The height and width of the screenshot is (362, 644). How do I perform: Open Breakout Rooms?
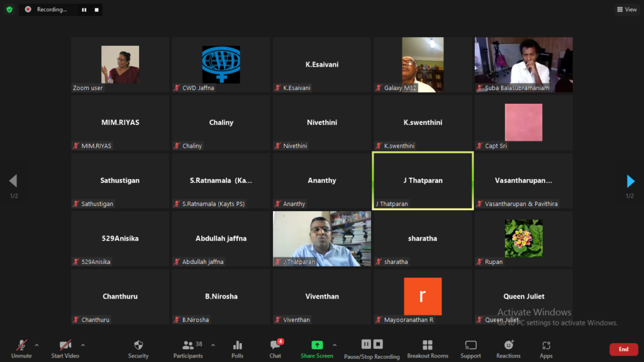tap(428, 349)
